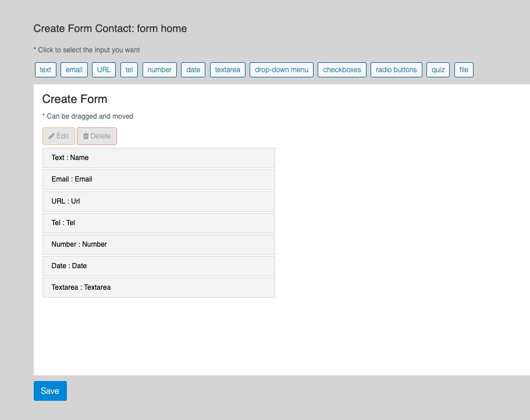
Task: Click the trash Delete button
Action: point(97,136)
